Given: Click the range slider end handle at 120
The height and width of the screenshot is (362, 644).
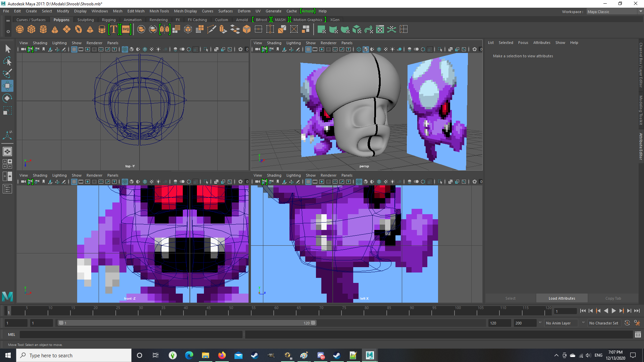Looking at the screenshot, I should [x=313, y=323].
